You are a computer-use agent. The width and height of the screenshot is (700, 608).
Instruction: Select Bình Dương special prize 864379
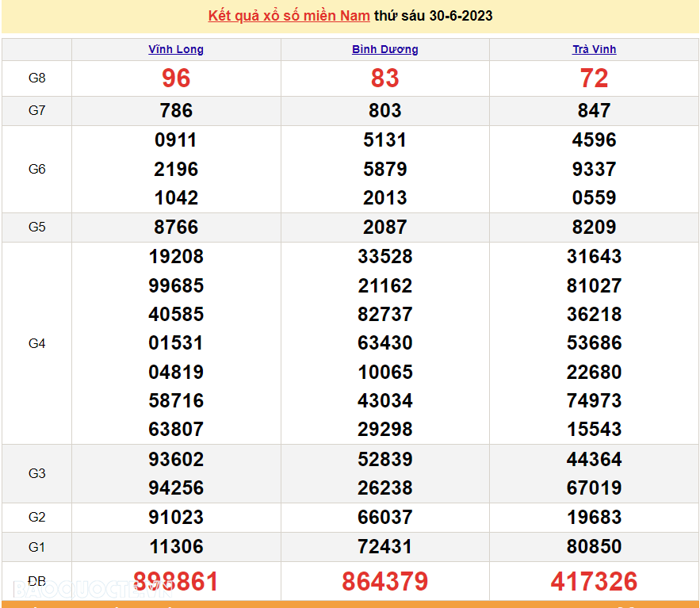(384, 581)
